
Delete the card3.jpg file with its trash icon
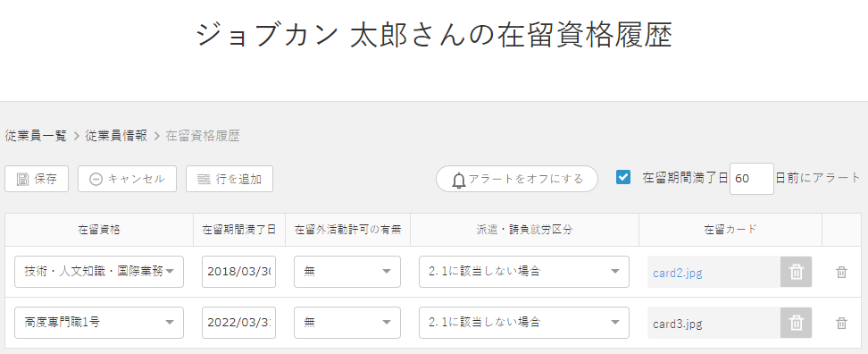[796, 323]
